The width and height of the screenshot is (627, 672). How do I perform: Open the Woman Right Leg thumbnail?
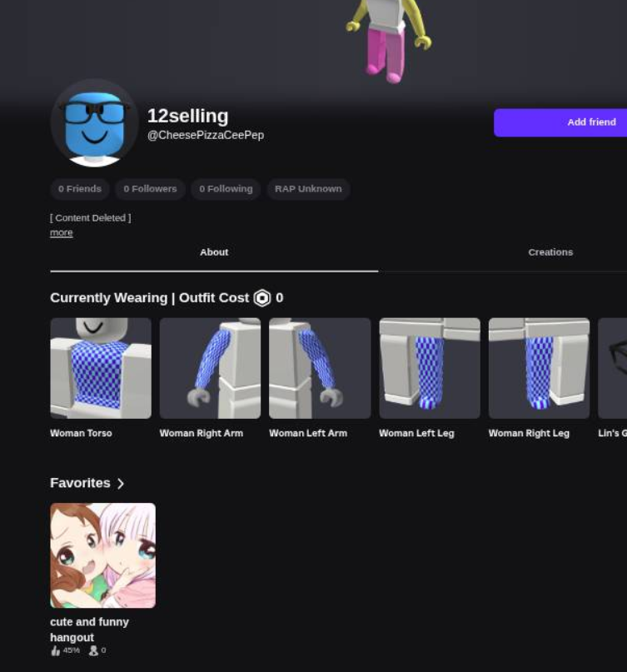point(539,368)
